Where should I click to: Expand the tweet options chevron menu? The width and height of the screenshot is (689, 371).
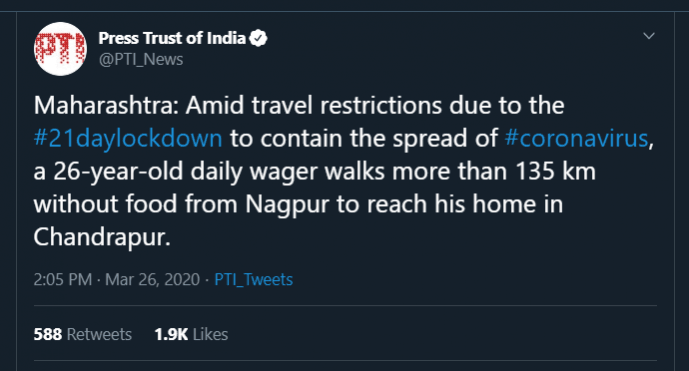click(649, 36)
